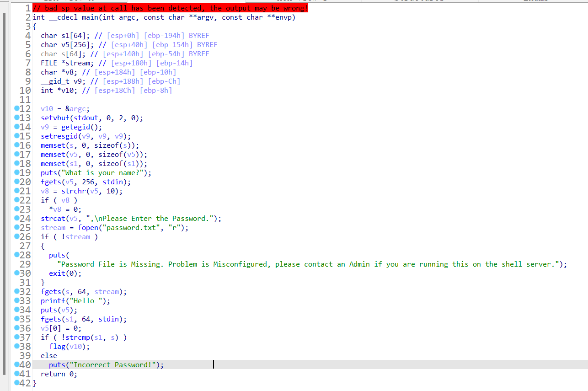588x391 pixels.
Task: Click the breakpoint dot on line 41 return
Action: point(16,374)
